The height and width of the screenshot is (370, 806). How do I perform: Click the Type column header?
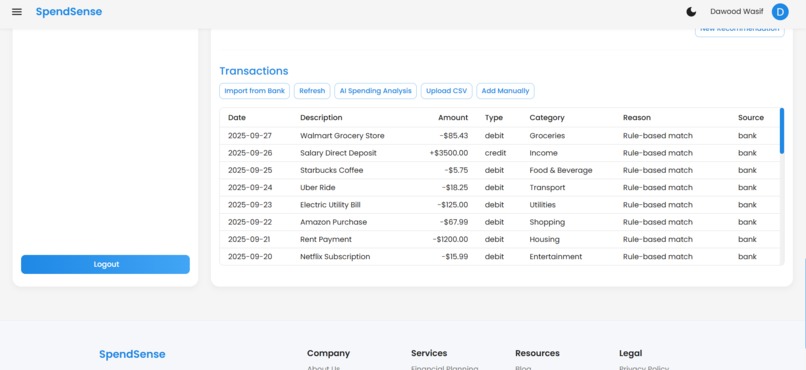click(x=493, y=118)
